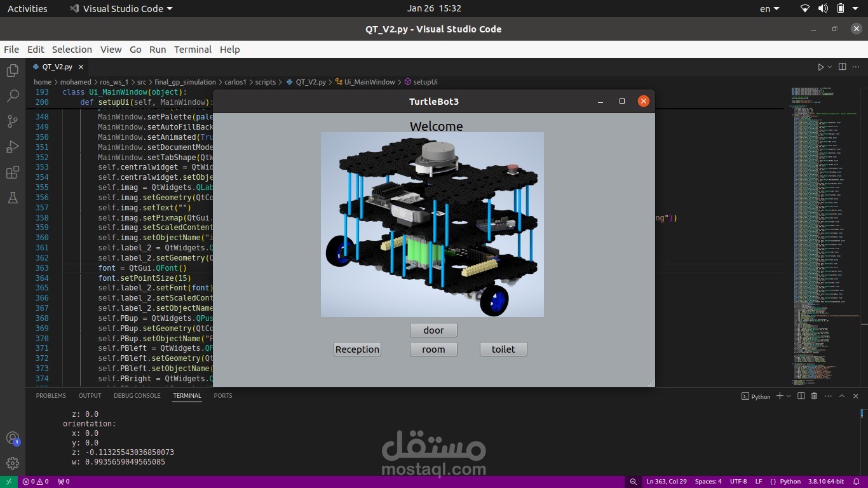The image size is (868, 488).
Task: Click the 'door' button in TurtleBot3 window
Action: 433,330
